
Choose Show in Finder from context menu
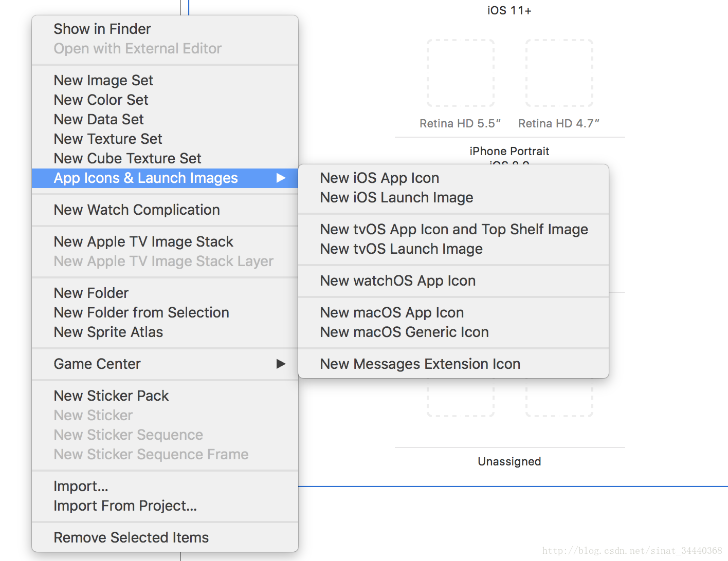click(165, 29)
